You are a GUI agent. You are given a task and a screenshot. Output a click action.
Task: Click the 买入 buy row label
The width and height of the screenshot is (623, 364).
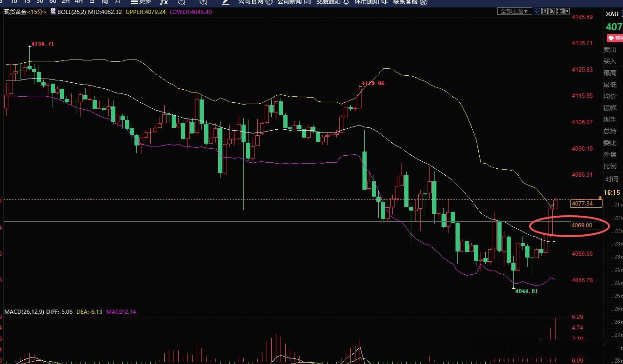(610, 61)
